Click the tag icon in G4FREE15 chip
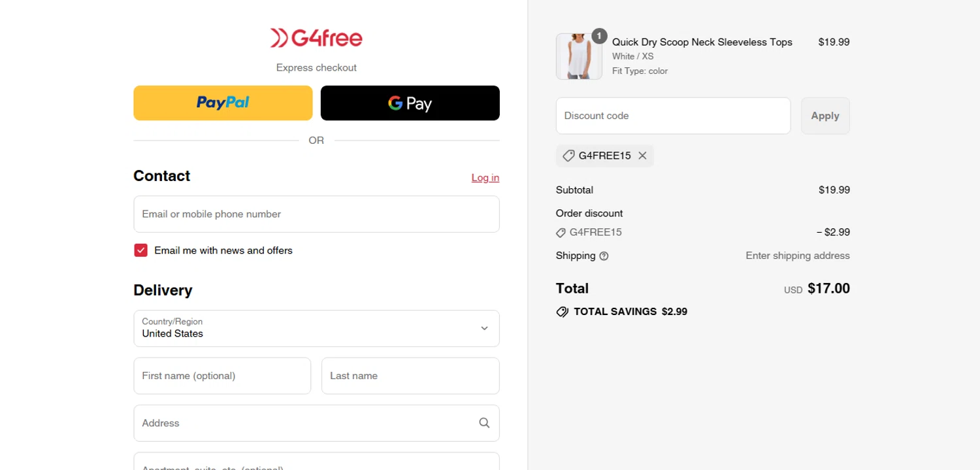Screen dimensions: 980x470 [x=568, y=156]
